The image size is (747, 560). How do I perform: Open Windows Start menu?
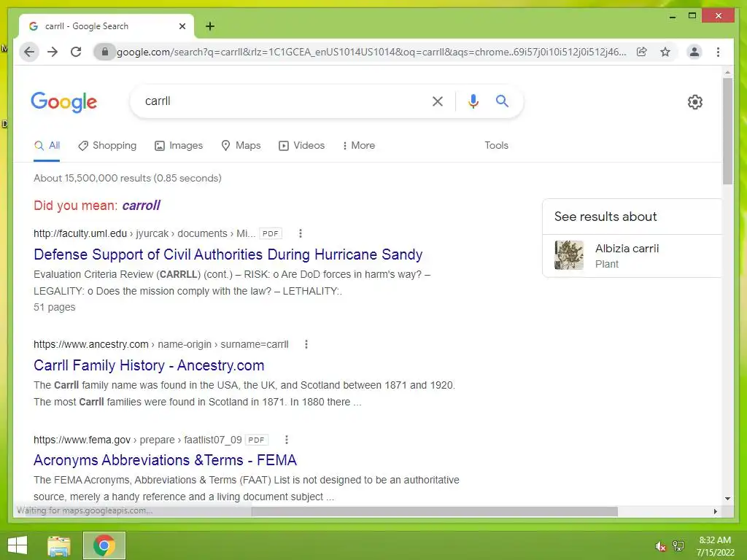[18, 545]
